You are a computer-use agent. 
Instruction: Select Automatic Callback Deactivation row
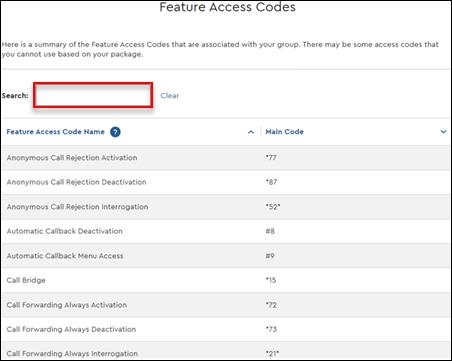click(x=226, y=231)
